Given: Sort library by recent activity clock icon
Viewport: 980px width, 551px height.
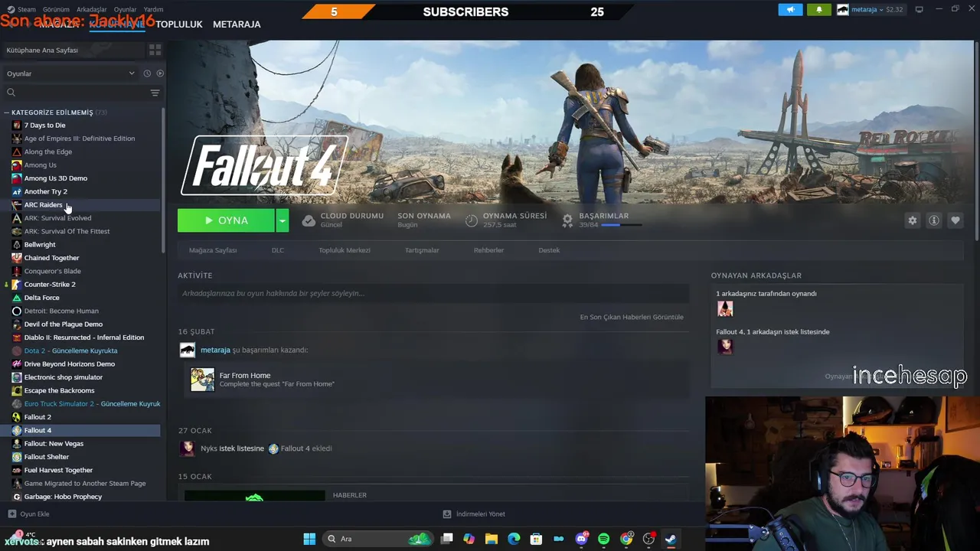Looking at the screenshot, I should tap(147, 73).
